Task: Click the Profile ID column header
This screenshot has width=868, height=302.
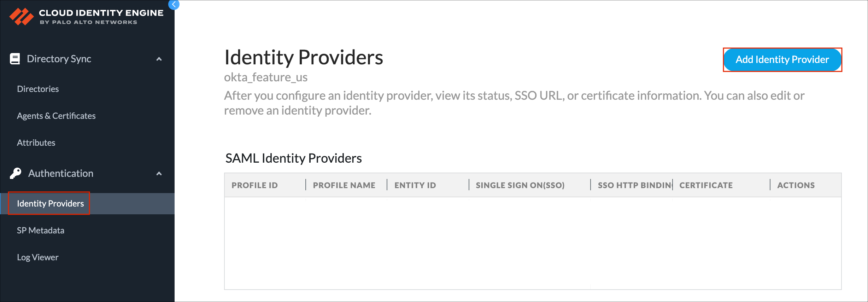Action: (x=254, y=185)
